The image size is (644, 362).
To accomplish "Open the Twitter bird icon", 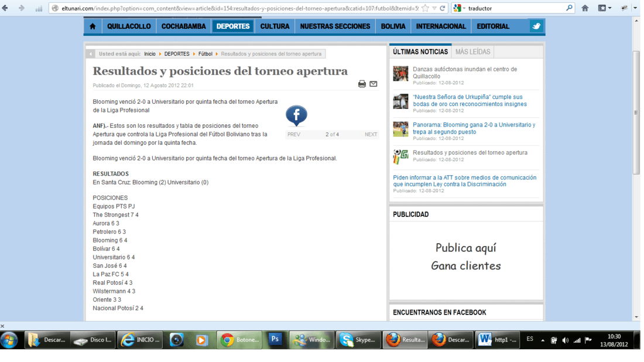I will [536, 26].
